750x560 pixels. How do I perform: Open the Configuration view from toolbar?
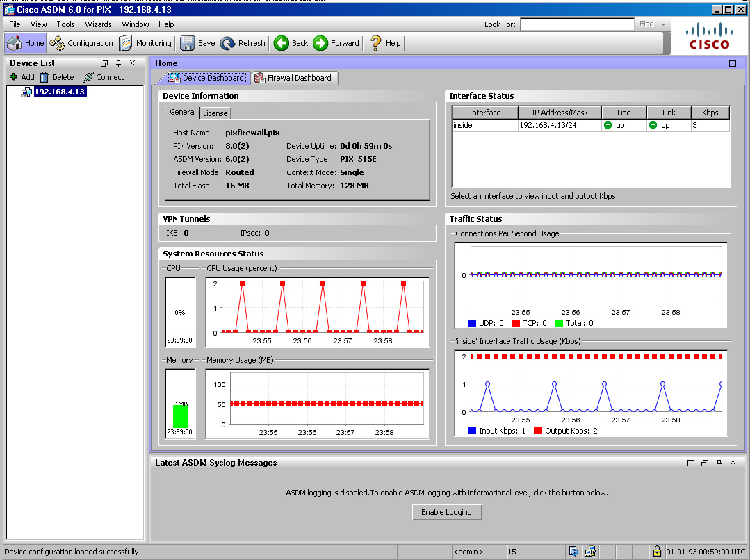pos(81,43)
